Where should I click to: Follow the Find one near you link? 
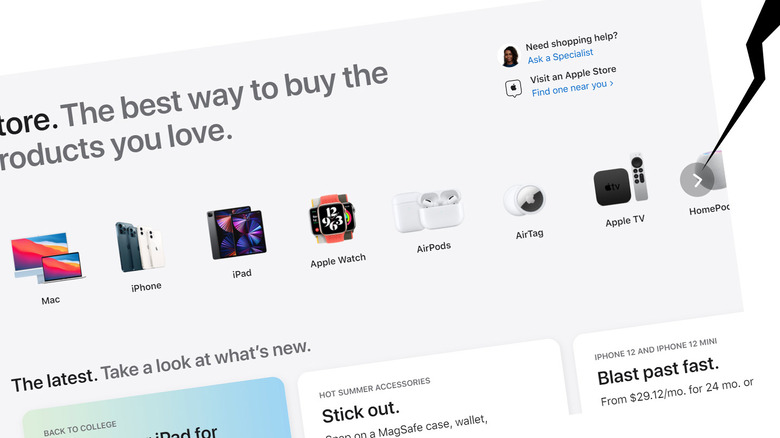572,88
